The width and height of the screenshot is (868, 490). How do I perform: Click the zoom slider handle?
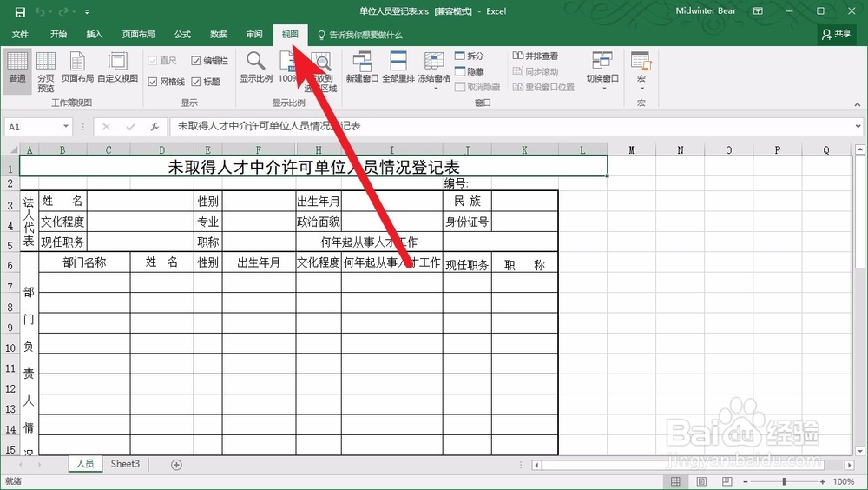(x=784, y=482)
